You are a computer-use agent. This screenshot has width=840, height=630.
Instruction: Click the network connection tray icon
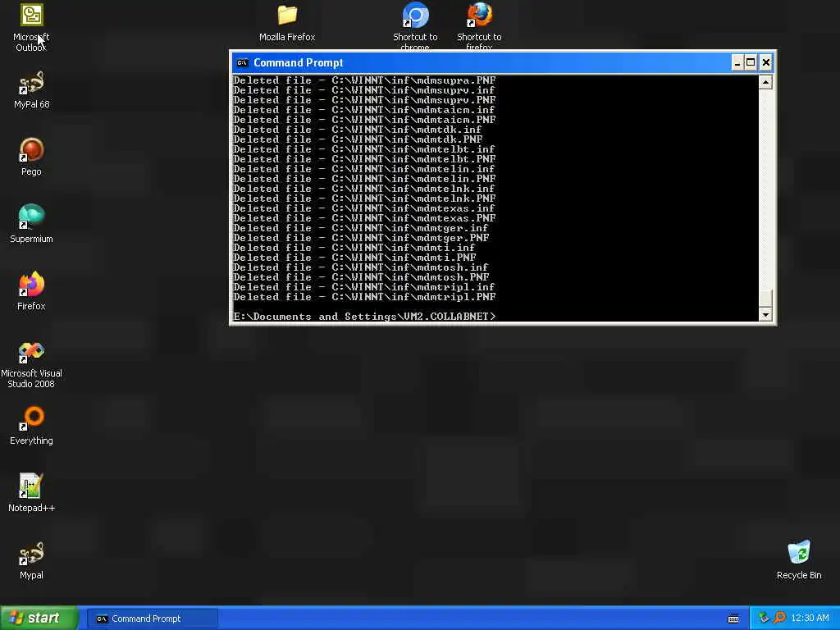764,619
